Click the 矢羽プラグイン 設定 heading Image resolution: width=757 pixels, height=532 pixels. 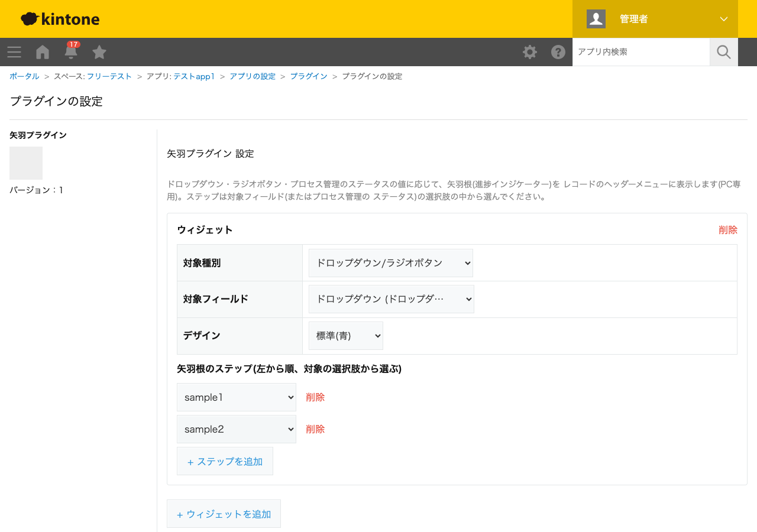(211, 154)
